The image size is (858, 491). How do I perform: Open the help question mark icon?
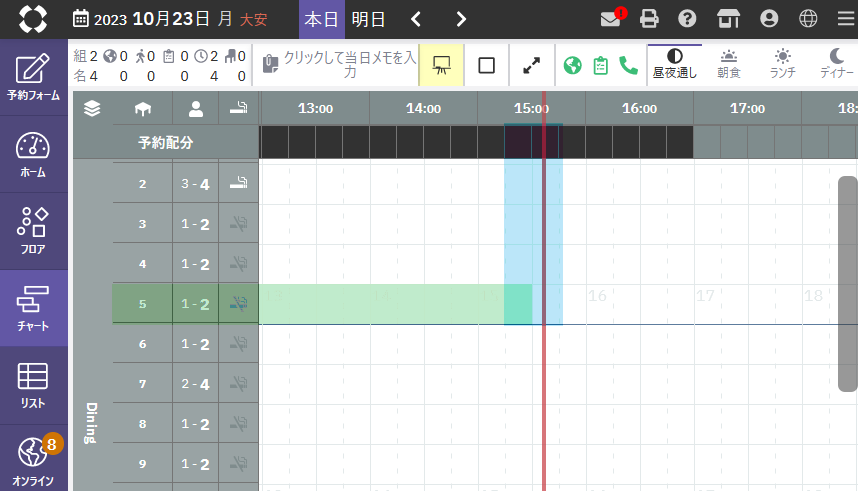[x=687, y=19]
